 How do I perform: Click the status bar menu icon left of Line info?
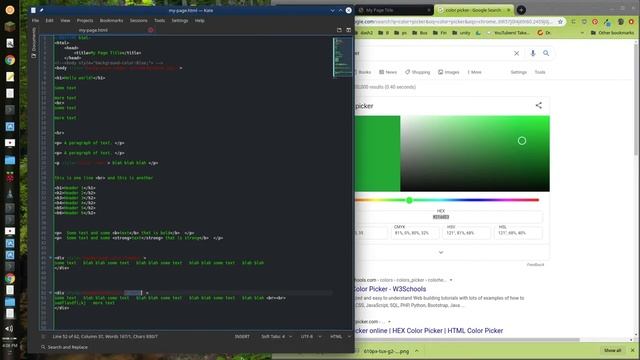(x=43, y=337)
